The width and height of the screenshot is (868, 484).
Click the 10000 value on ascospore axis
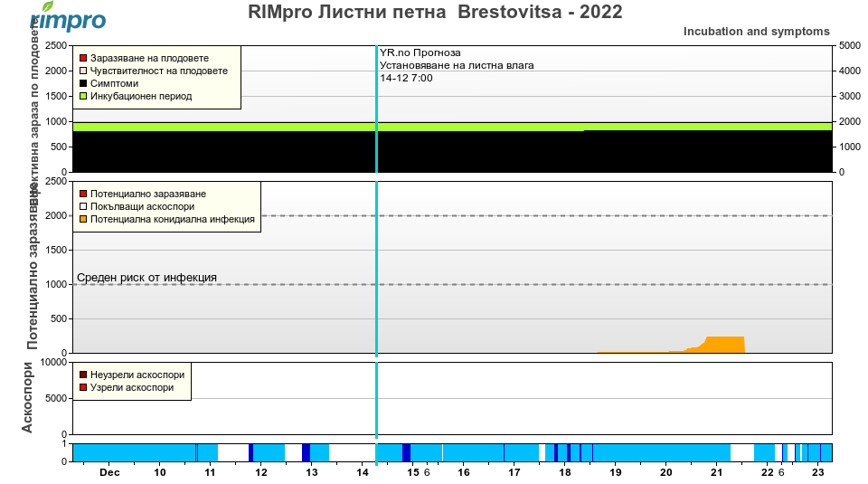(53, 363)
